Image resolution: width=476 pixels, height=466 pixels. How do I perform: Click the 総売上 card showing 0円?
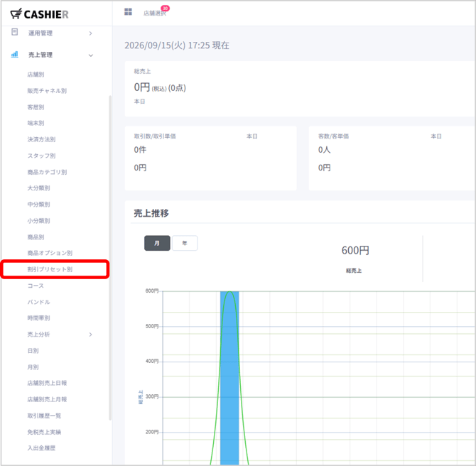click(299, 89)
